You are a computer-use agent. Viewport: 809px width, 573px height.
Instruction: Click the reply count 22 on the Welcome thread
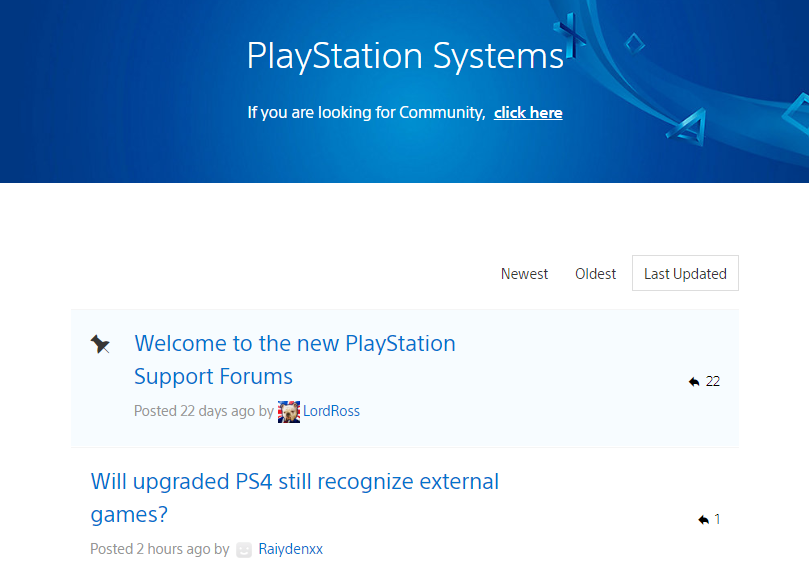(x=713, y=382)
